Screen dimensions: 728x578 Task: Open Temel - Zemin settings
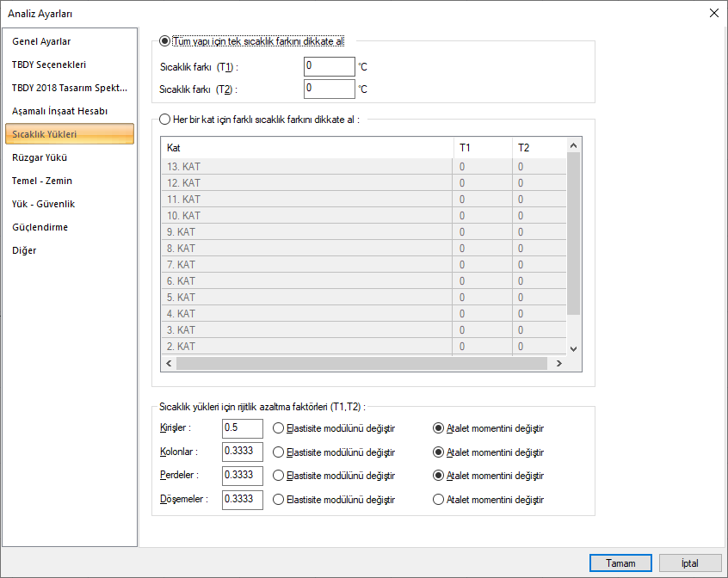(x=42, y=181)
